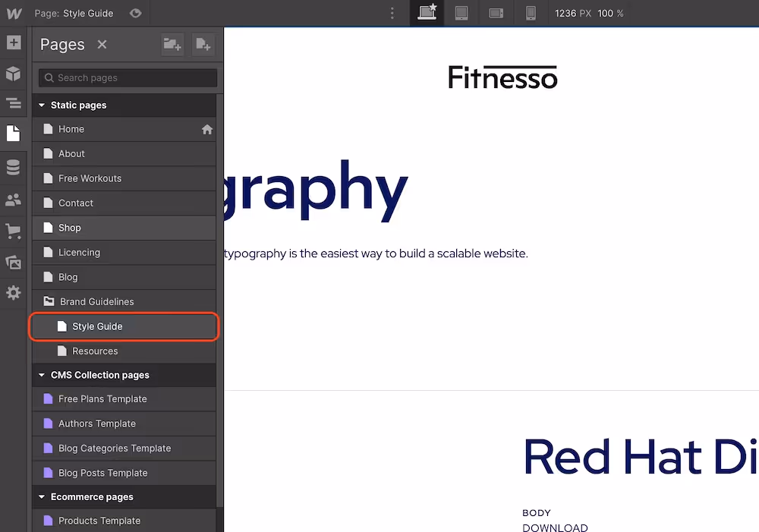Click the Page: Style Guide label
This screenshot has width=759, height=532.
[x=74, y=13]
